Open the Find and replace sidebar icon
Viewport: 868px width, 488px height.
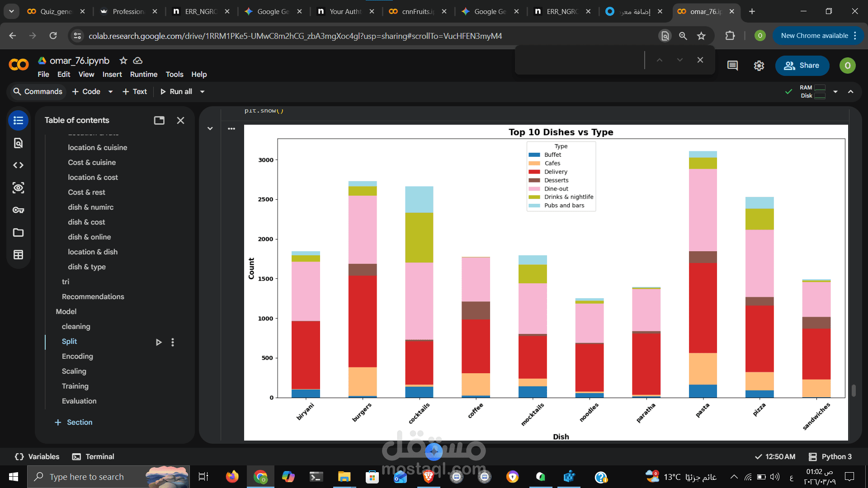pos(18,143)
